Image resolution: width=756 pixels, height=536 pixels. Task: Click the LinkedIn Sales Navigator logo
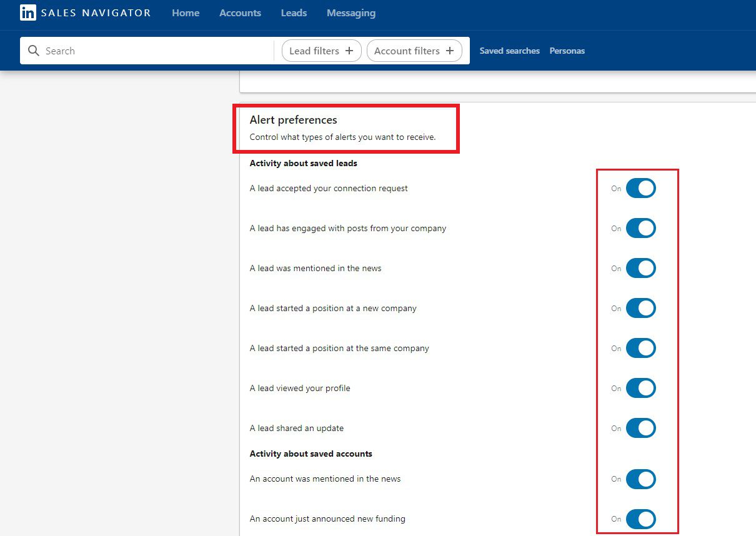point(85,12)
